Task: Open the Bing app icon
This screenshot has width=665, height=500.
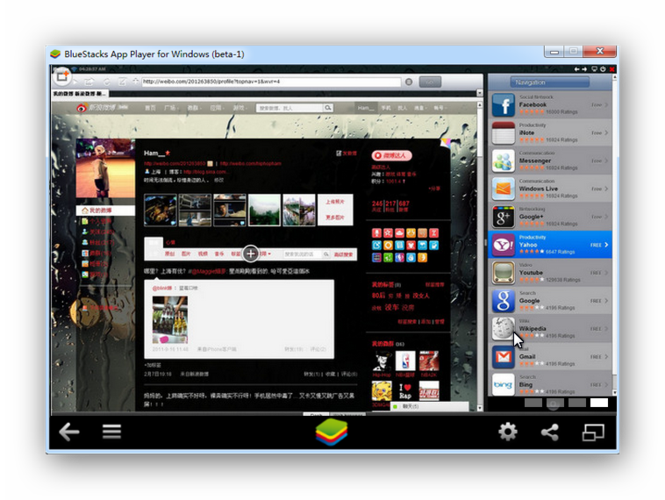Action: point(503,384)
